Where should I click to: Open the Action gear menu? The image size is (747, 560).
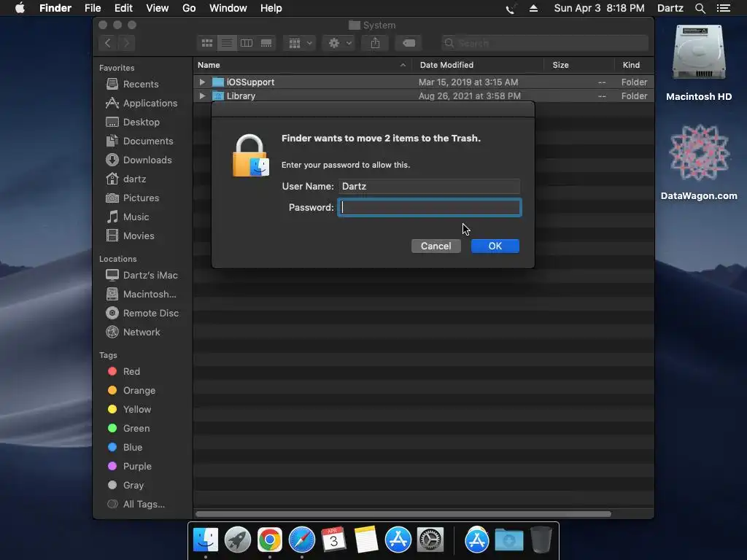pos(339,43)
